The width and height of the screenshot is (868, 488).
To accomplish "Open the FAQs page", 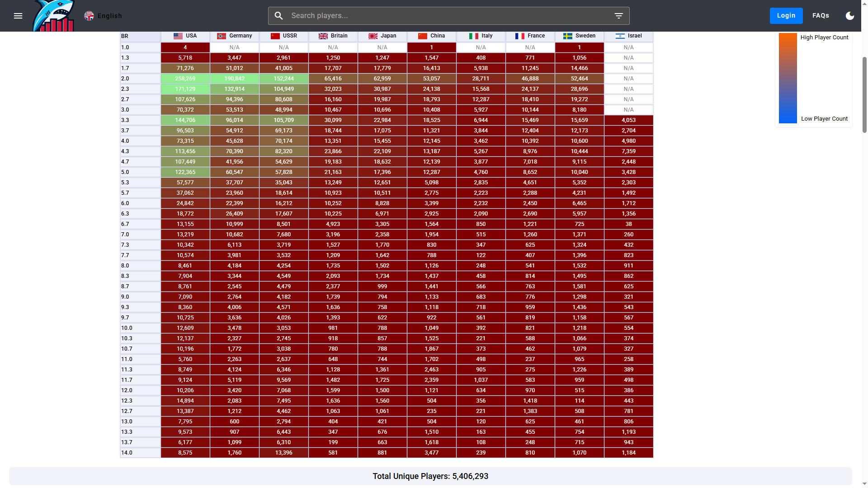I will click(x=821, y=16).
